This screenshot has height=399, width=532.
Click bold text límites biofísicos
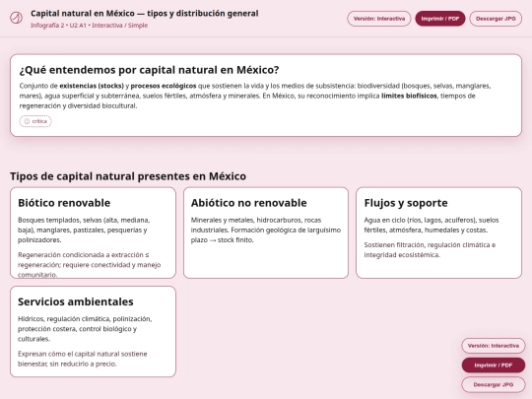[409, 96]
